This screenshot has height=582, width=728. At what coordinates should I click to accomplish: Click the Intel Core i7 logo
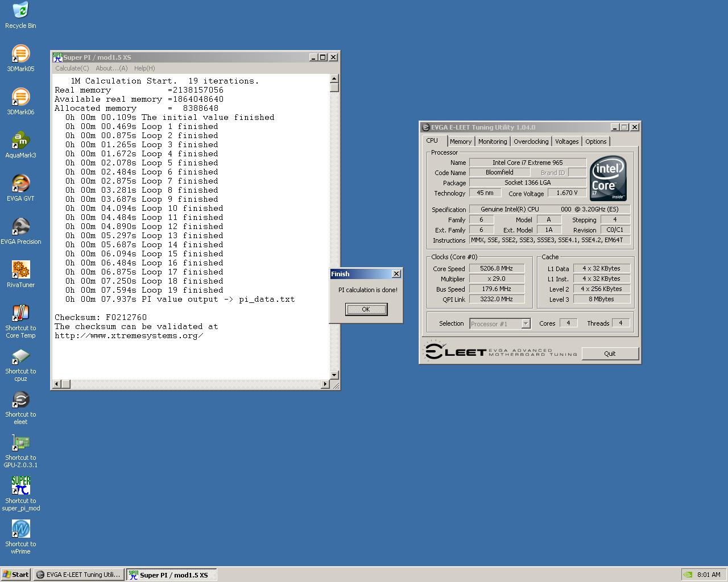click(608, 178)
